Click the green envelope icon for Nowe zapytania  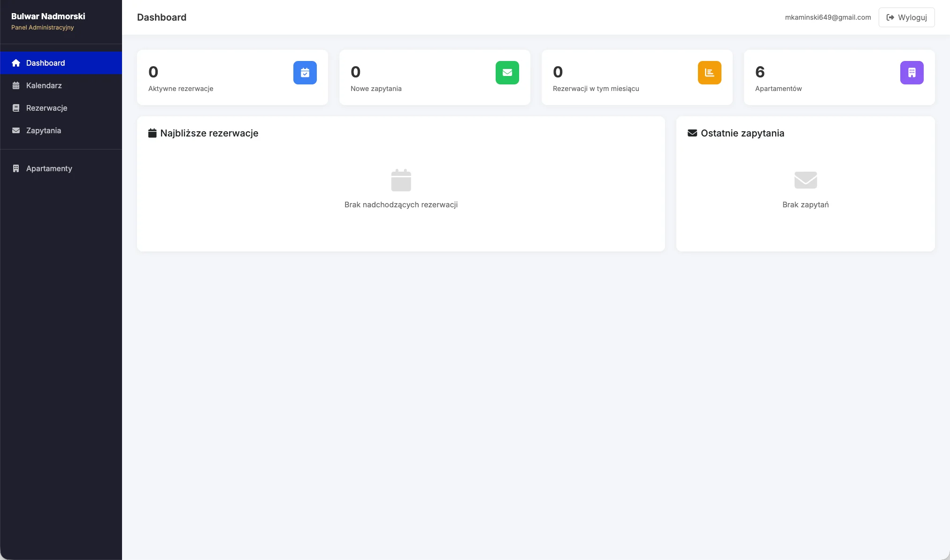pos(507,73)
